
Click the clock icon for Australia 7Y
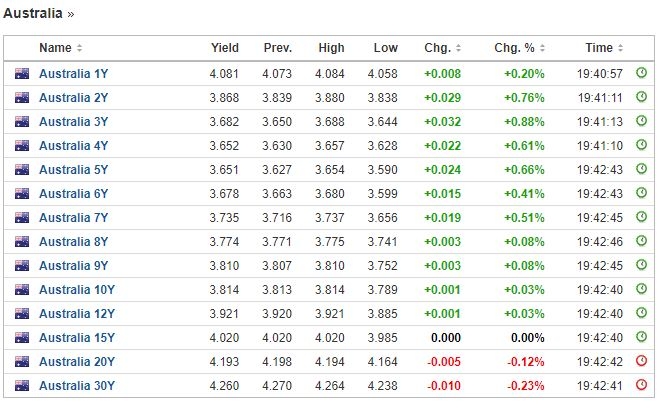641,217
